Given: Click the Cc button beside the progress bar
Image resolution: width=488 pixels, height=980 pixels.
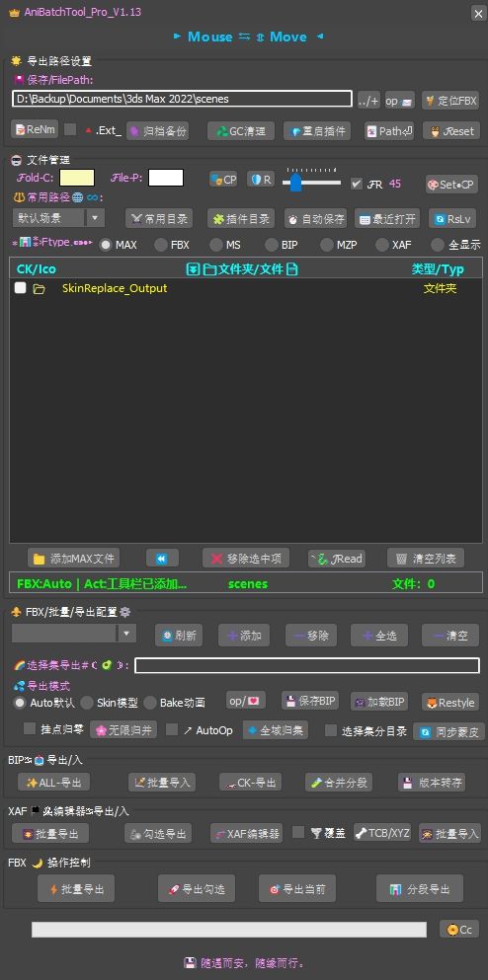Looking at the screenshot, I should (x=459, y=930).
